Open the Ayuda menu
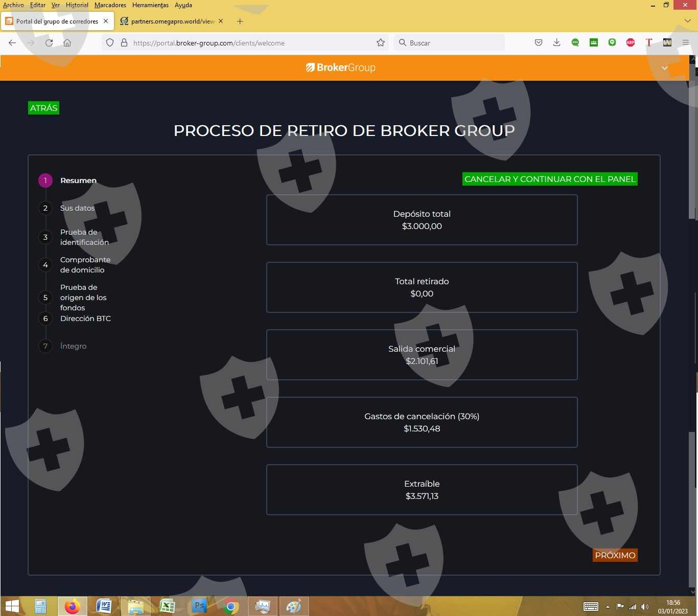 (183, 5)
